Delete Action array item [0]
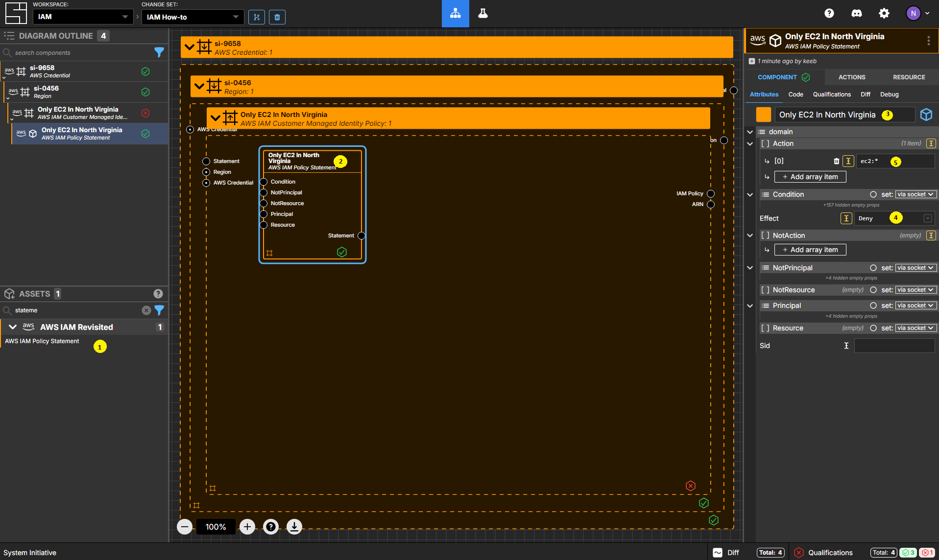The image size is (939, 560). pos(837,161)
